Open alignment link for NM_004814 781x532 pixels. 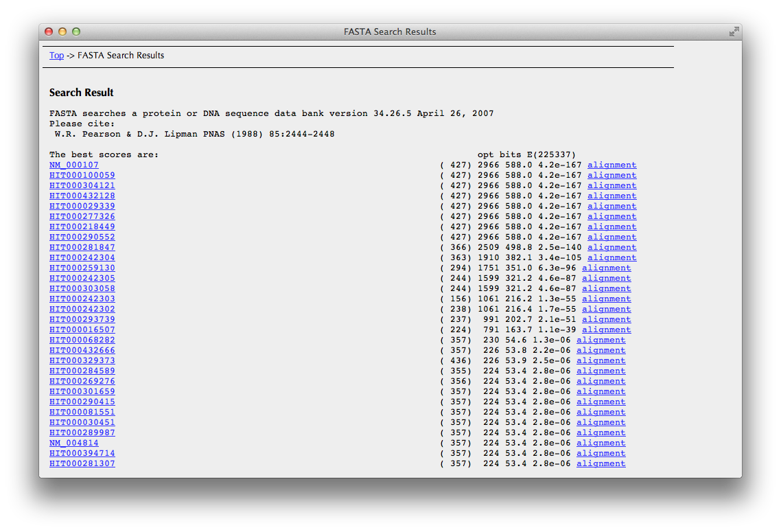pyautogui.click(x=601, y=443)
